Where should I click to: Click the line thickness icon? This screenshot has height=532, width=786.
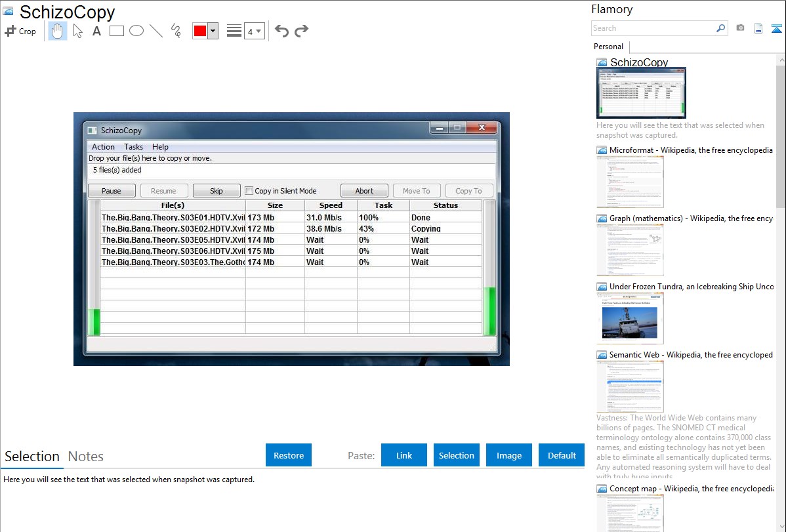tap(234, 31)
